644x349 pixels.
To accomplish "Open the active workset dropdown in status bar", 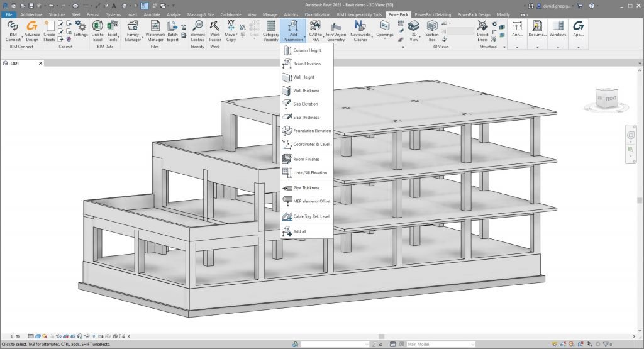I will [x=335, y=344].
